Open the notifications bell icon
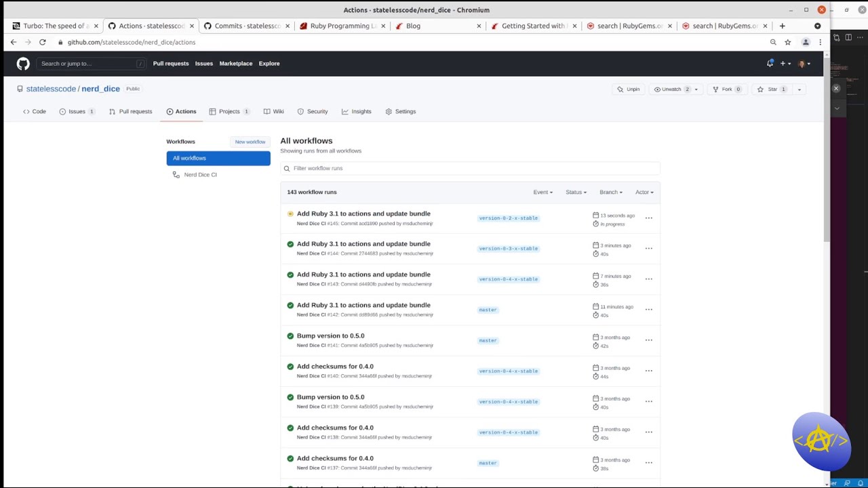 coord(770,64)
